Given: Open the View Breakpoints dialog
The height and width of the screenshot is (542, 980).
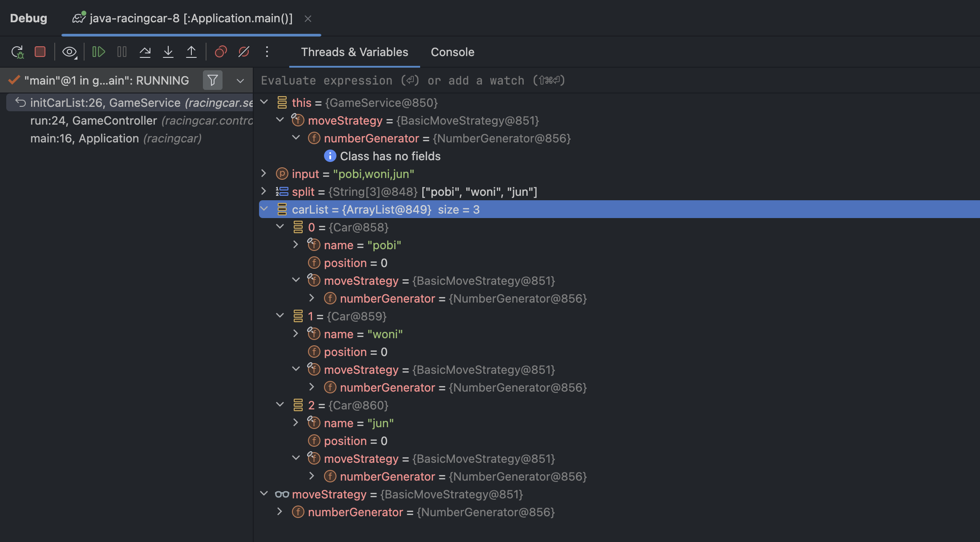Looking at the screenshot, I should [221, 52].
